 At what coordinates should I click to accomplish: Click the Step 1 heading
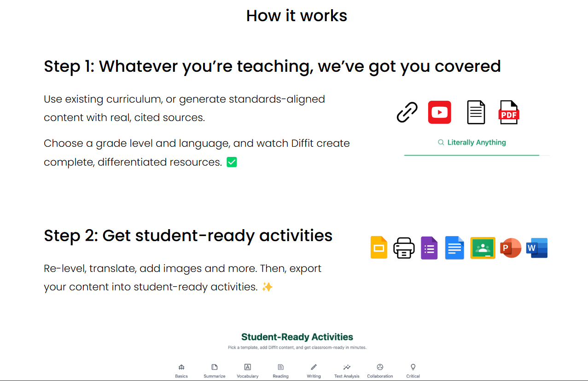click(x=272, y=66)
